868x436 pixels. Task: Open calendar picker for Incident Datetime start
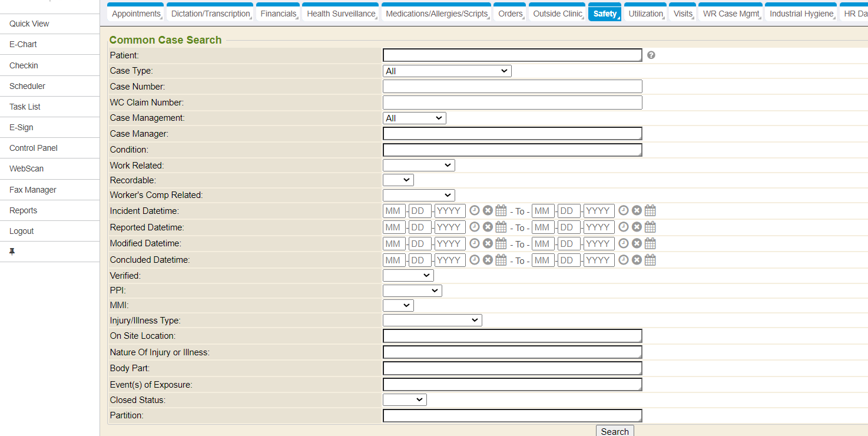501,210
